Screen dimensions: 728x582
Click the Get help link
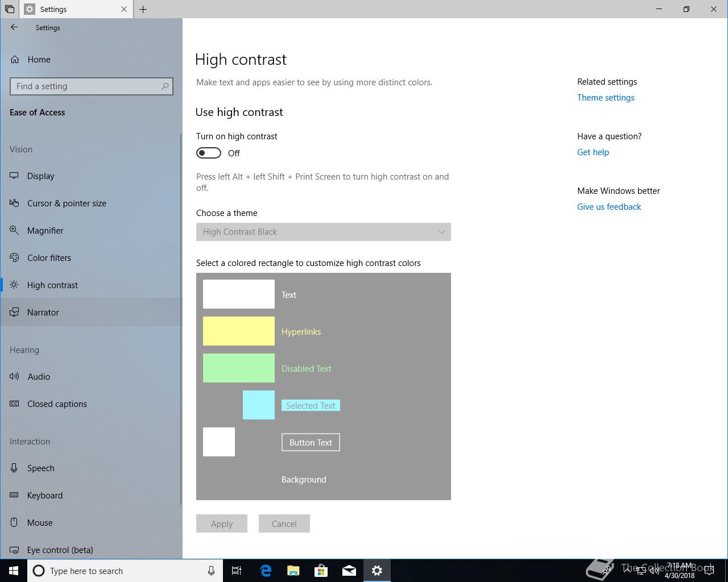593,152
